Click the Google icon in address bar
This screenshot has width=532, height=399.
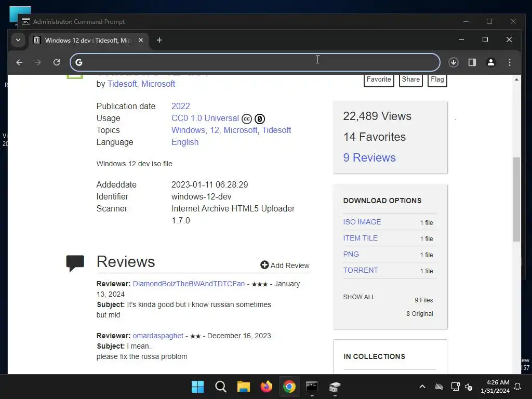[x=79, y=62]
